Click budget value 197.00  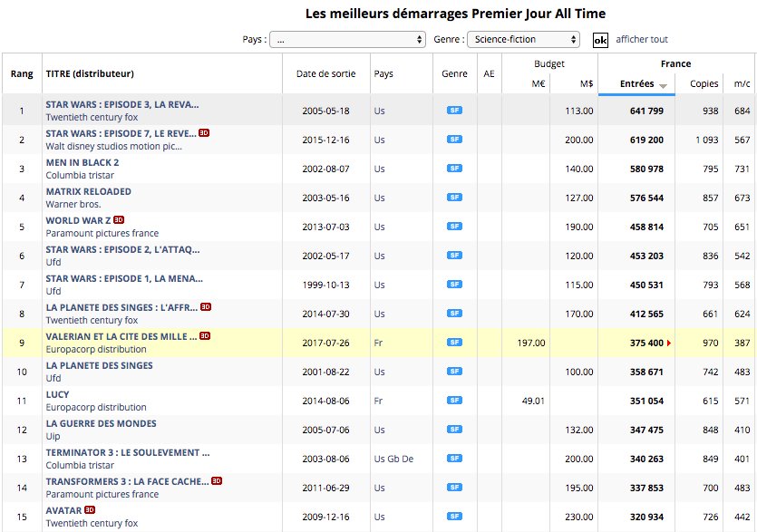tap(531, 343)
